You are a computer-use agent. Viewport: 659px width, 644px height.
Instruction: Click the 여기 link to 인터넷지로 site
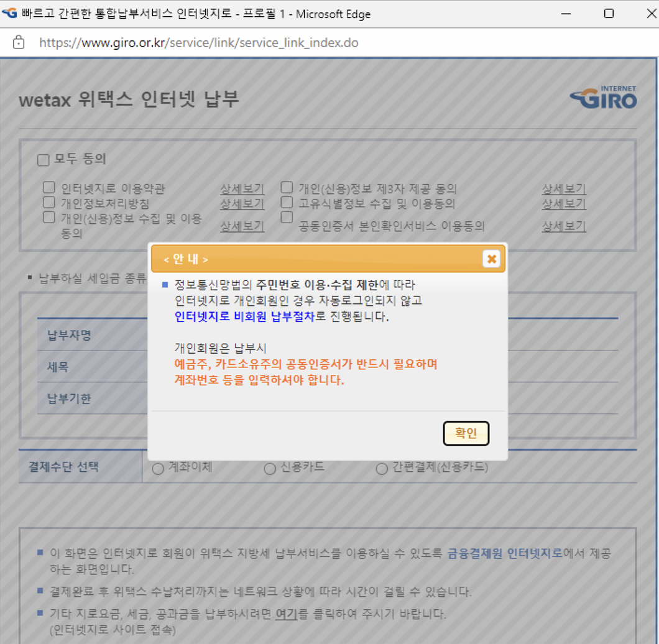click(286, 614)
